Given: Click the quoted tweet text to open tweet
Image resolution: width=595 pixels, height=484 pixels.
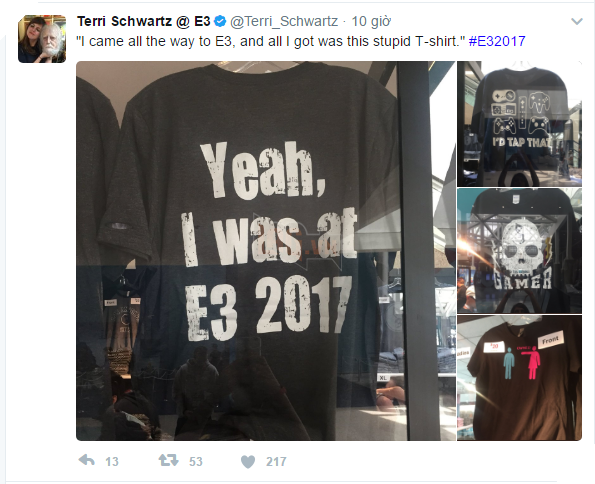Looking at the screenshot, I should click(271, 41).
